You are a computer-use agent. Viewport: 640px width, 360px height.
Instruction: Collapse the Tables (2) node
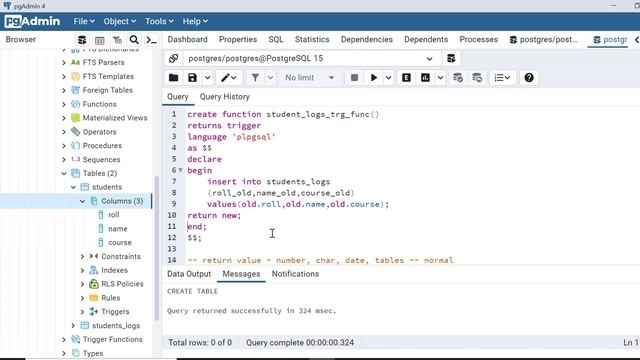coord(64,173)
